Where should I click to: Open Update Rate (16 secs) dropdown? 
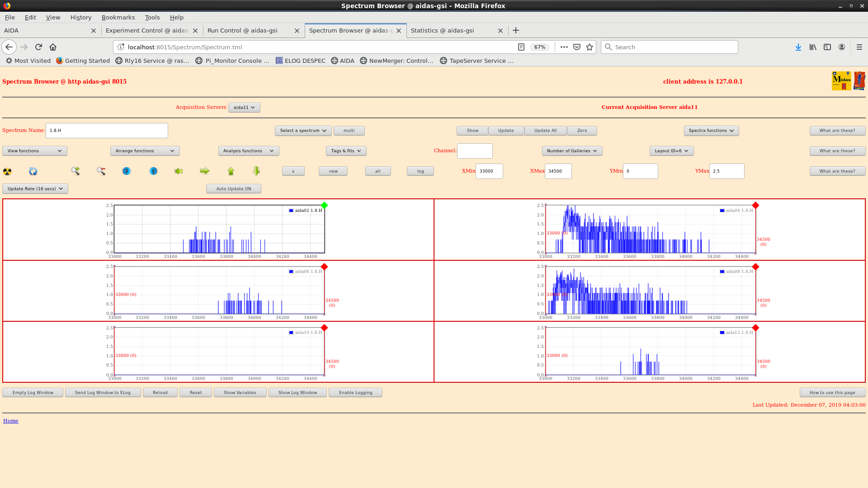[x=35, y=189]
